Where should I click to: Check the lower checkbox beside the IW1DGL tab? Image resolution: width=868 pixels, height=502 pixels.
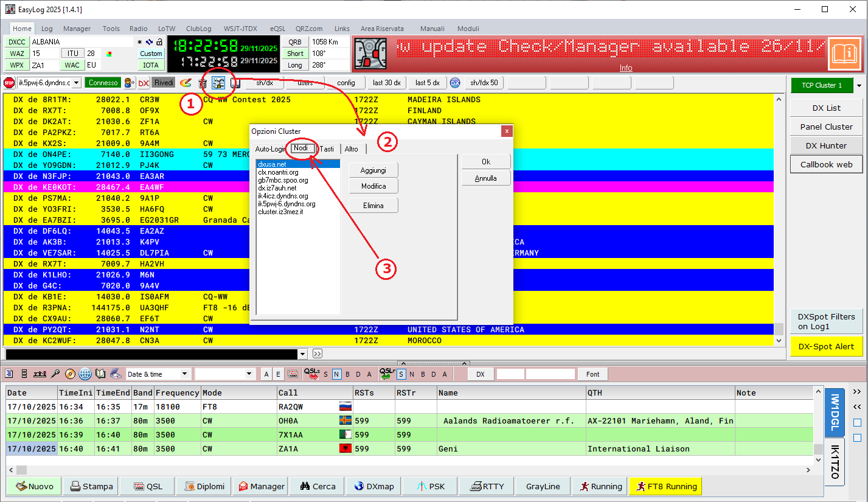pos(857,438)
